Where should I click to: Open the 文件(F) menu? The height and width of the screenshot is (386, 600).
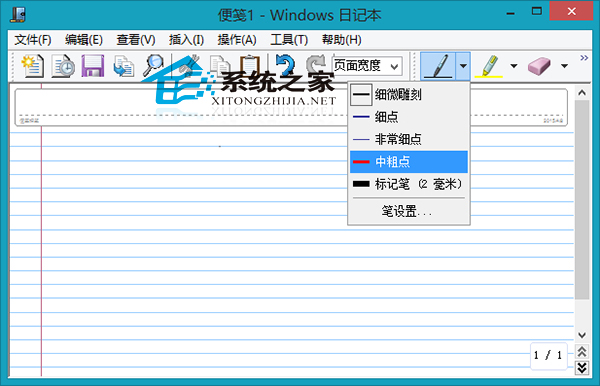(x=33, y=39)
